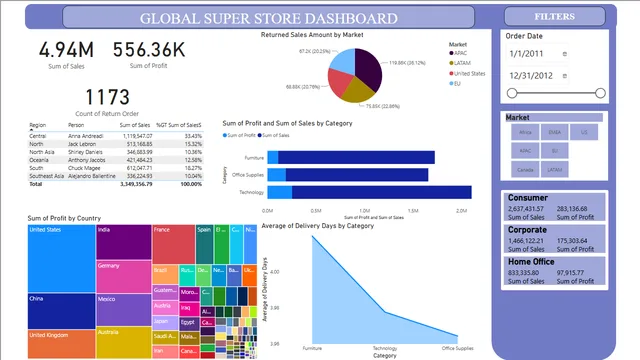Grab the right handle of Order Date slider
Viewport: 640px width, 360px height.
[600, 93]
